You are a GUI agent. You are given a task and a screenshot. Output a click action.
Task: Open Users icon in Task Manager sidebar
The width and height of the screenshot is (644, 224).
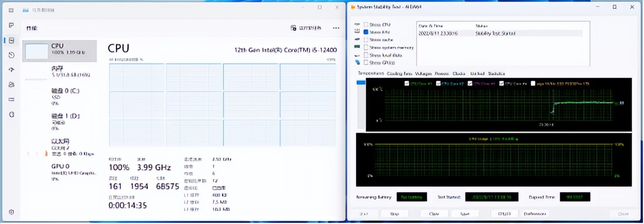[11, 85]
